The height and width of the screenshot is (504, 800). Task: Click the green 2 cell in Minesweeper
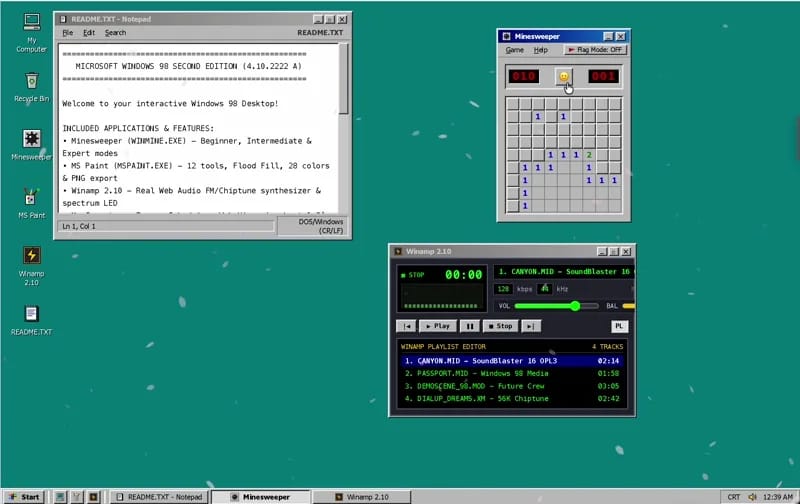589,155
